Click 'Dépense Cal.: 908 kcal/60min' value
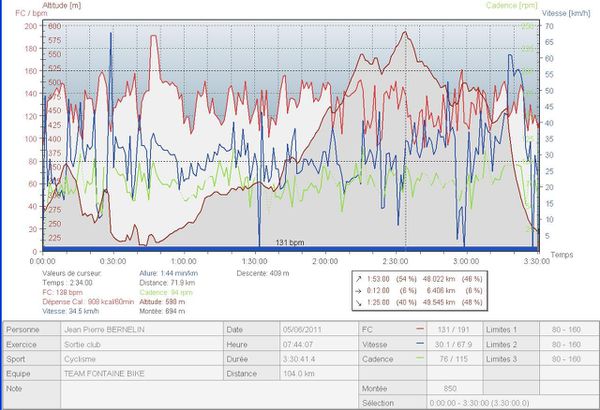The image size is (600, 410). pos(88,302)
